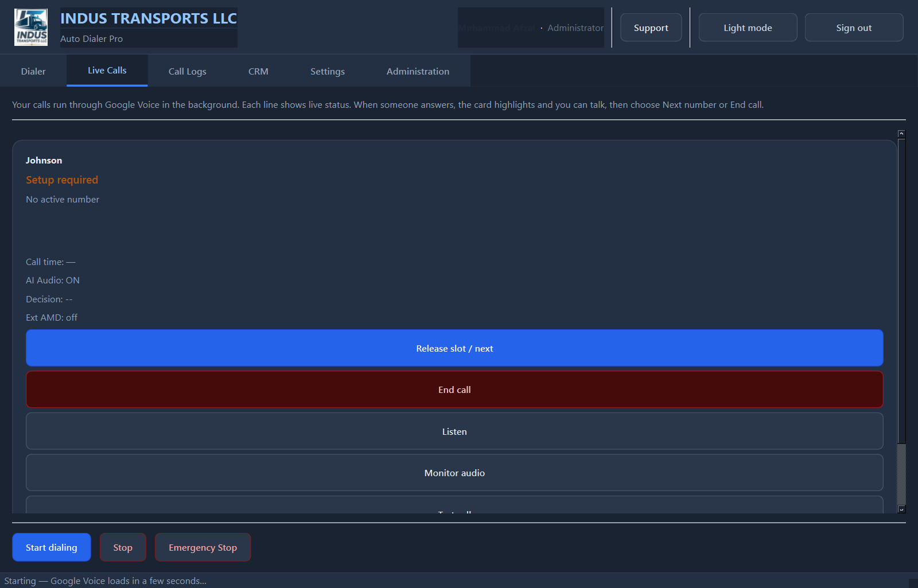Click Monitor audio button
The height and width of the screenshot is (588, 918).
pos(454,473)
